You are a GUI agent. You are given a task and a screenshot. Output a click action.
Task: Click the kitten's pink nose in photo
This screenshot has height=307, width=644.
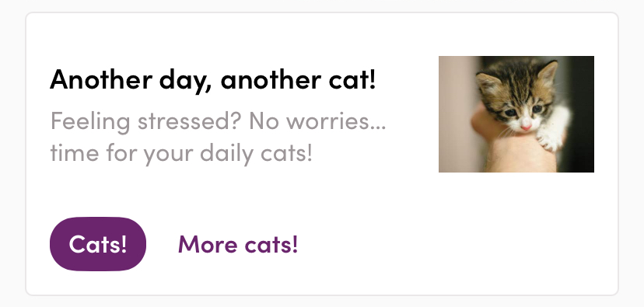[526, 127]
